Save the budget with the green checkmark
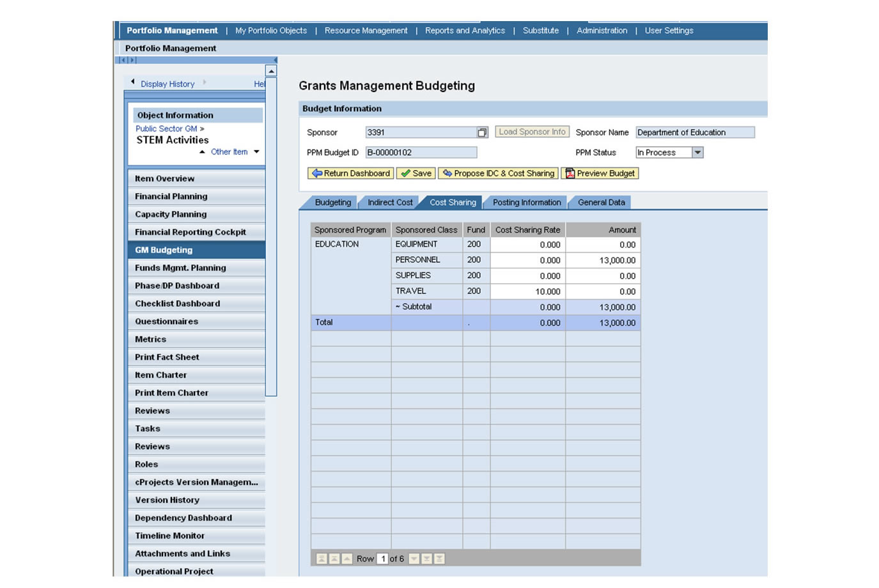 coord(416,173)
